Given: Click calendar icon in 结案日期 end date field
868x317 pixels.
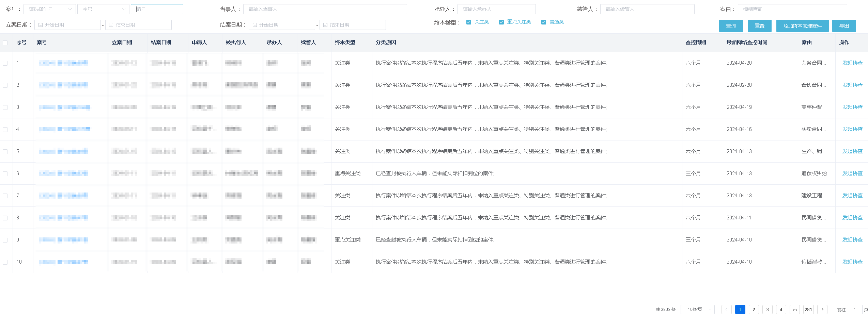Looking at the screenshot, I should [x=325, y=25].
